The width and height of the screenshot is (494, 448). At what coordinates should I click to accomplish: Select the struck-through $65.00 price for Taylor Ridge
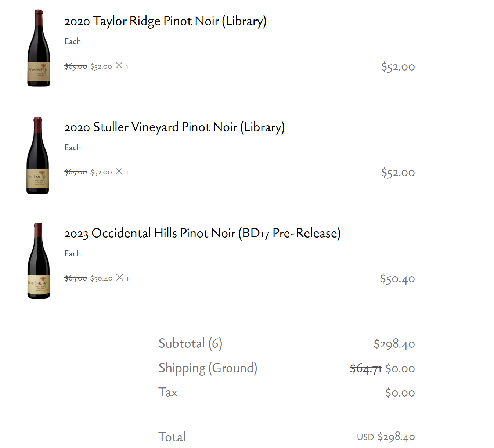(x=76, y=66)
